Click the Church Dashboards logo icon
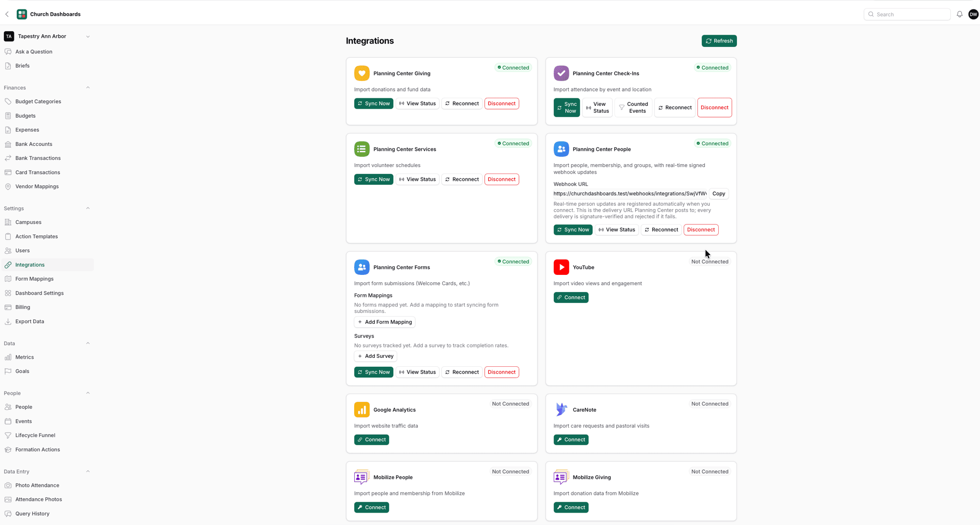This screenshot has height=525, width=980. pyautogui.click(x=22, y=14)
